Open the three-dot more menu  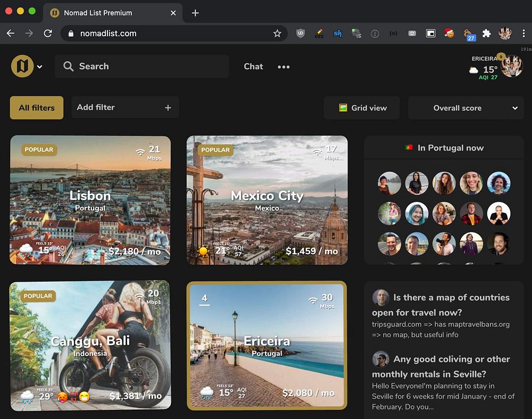pos(284,67)
